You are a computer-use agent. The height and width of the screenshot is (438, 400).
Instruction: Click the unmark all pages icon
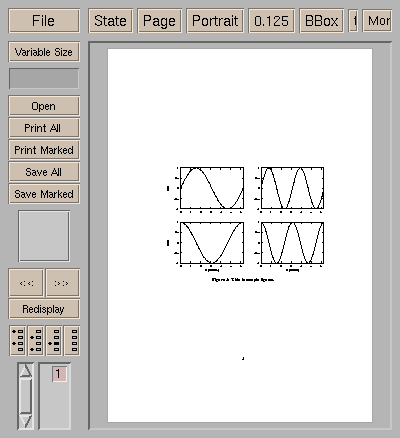click(72, 340)
